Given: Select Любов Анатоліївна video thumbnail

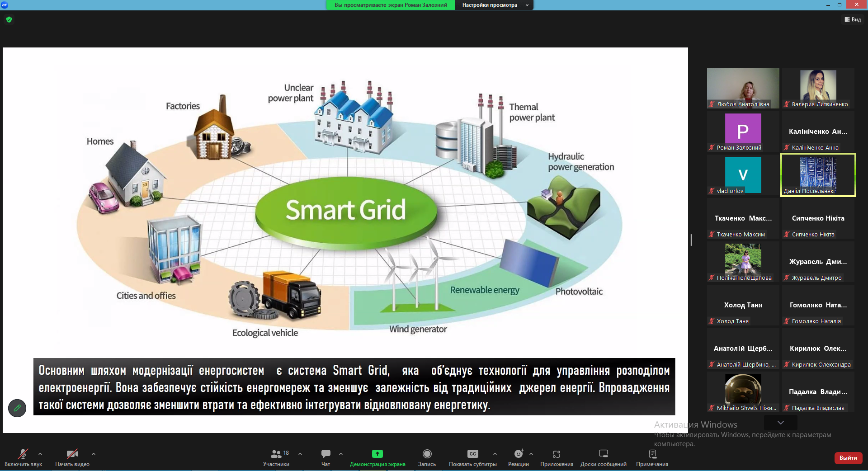Looking at the screenshot, I should point(743,88).
